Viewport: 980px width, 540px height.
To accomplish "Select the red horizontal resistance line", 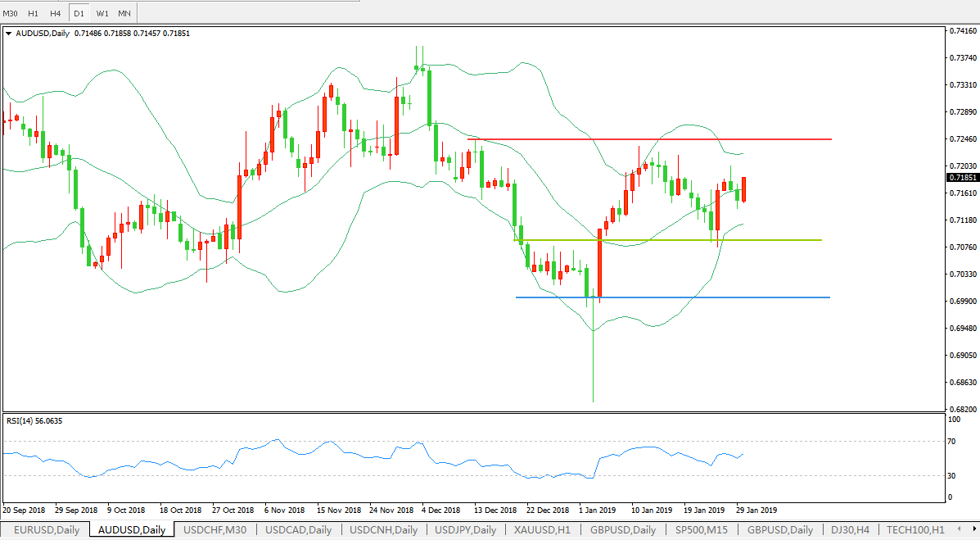I will coord(655,139).
